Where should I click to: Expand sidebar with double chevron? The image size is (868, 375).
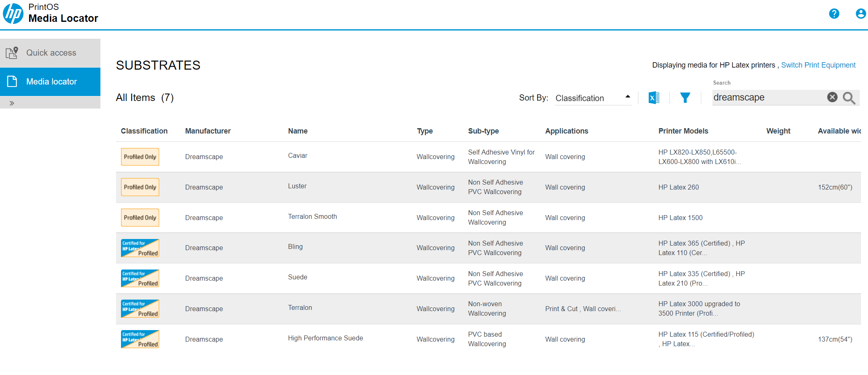[12, 103]
